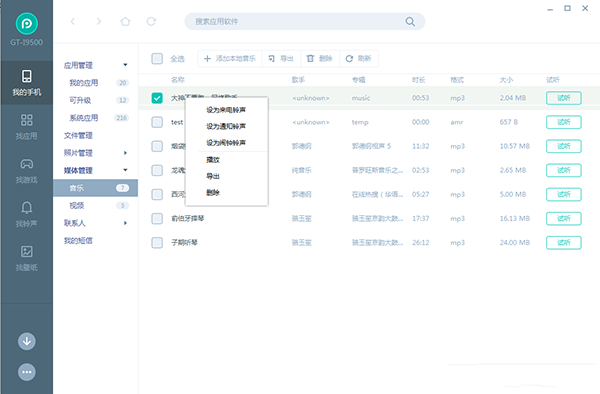Open the Find Ringtones (找铃声) bell section
Viewport: 600px width, 394px height.
coord(26,214)
